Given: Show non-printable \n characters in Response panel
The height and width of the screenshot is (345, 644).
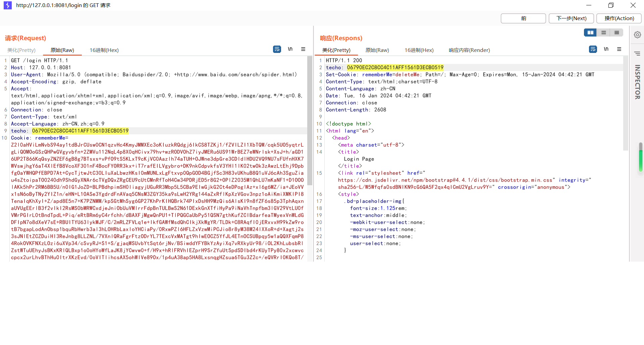Looking at the screenshot, I should (x=606, y=49).
